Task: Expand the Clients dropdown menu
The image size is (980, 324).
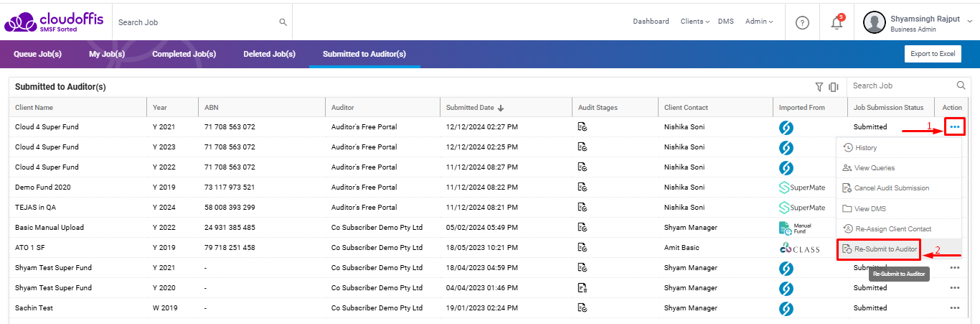Action: coord(694,22)
